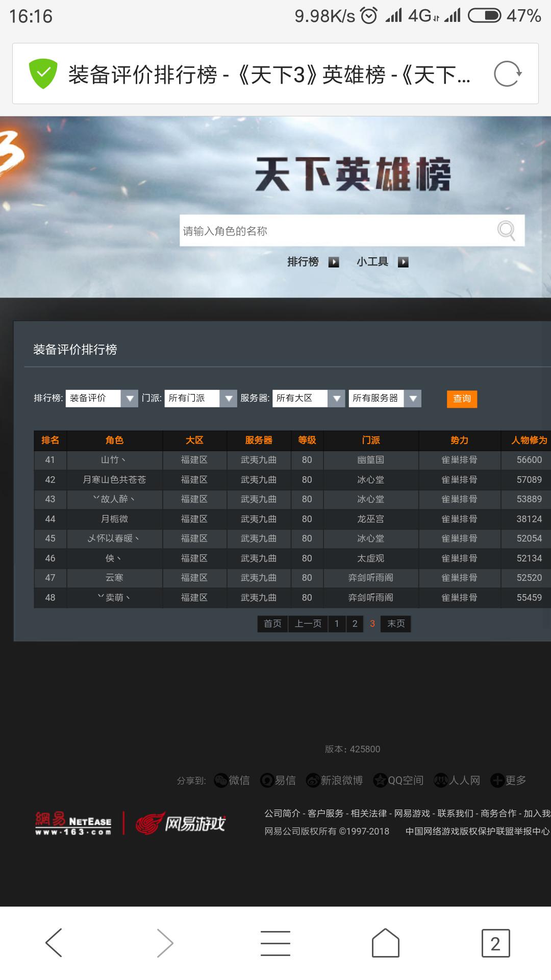Open 客户服务 footer link
The height and width of the screenshot is (980, 551).
[x=325, y=813]
